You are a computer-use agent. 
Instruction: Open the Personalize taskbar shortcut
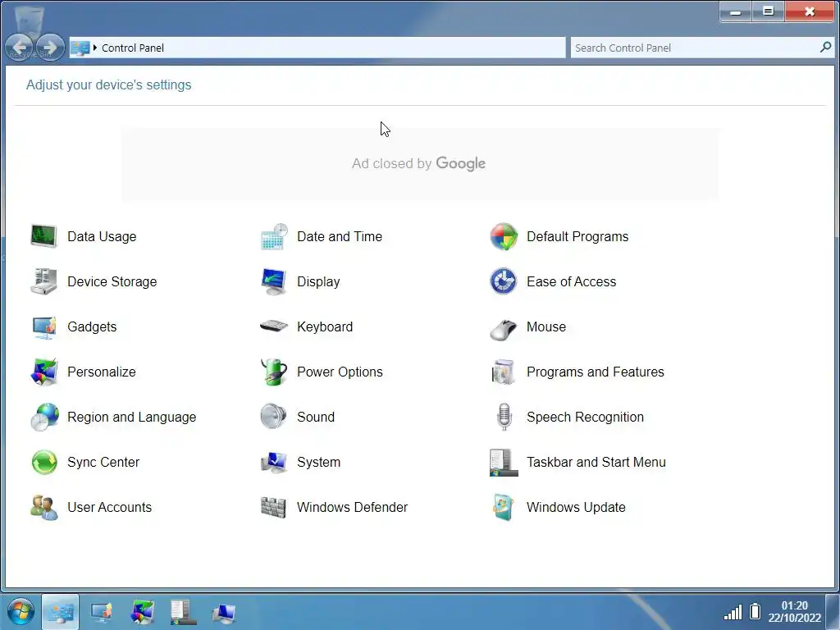point(142,612)
